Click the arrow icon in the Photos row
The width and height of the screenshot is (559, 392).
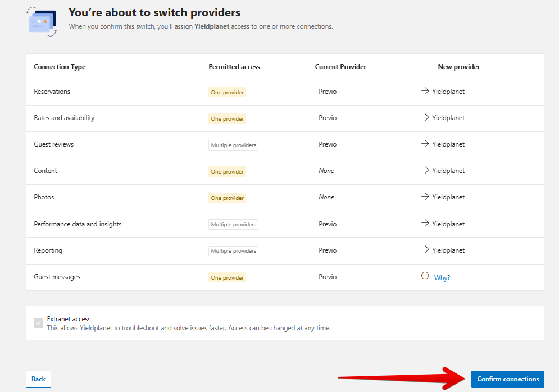pos(425,197)
